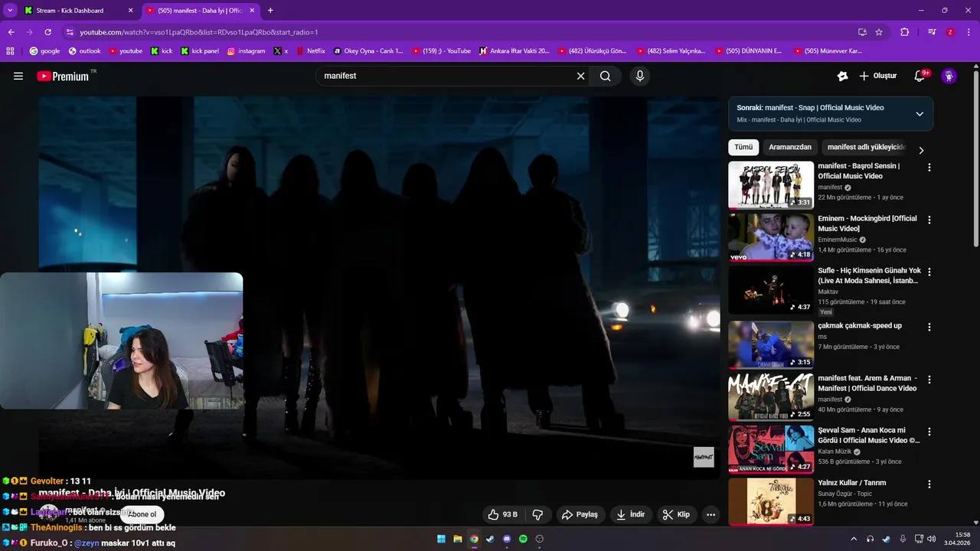Open options for Yalnız Kullar / Tanrım
This screenshot has height=551, width=980.
929,484
